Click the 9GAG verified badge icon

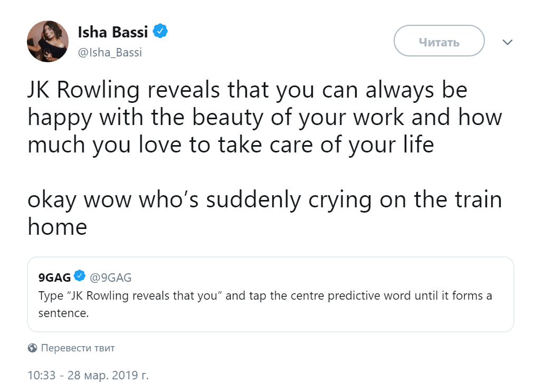(x=80, y=276)
